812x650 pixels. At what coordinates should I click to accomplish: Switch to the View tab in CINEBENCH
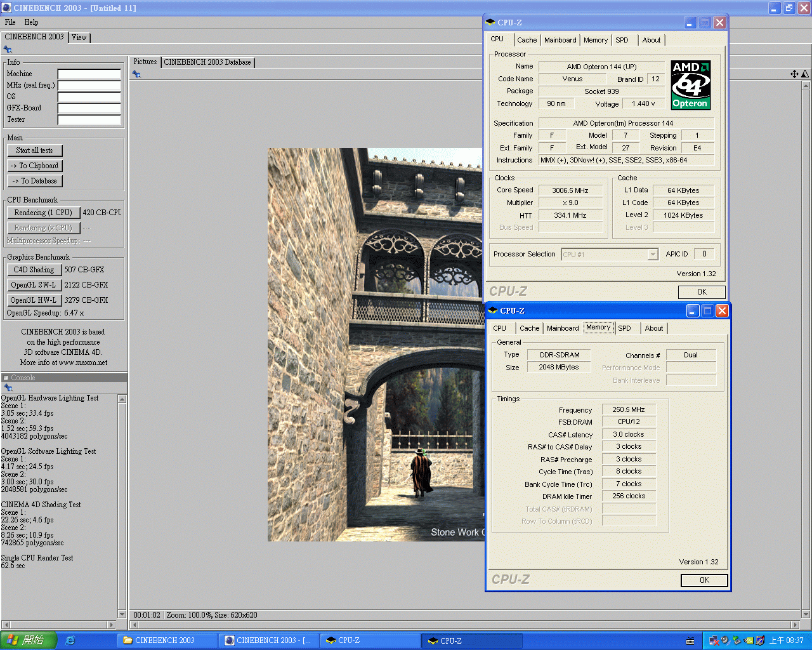pyautogui.click(x=79, y=37)
